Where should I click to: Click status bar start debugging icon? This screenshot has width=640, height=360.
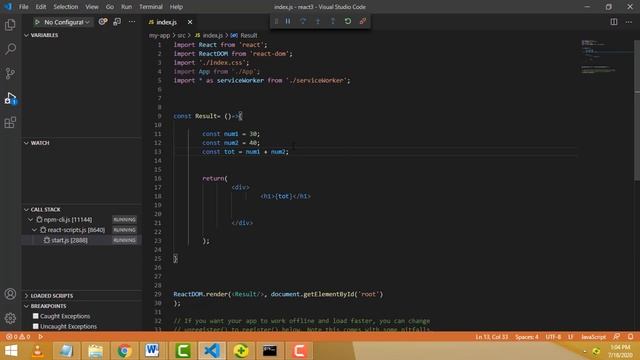coord(40,337)
